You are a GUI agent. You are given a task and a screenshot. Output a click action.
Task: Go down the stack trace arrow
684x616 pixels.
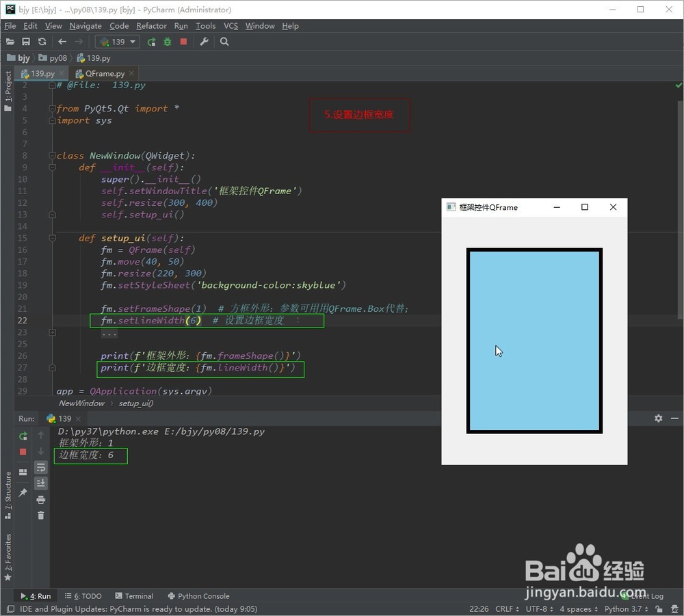(41, 451)
